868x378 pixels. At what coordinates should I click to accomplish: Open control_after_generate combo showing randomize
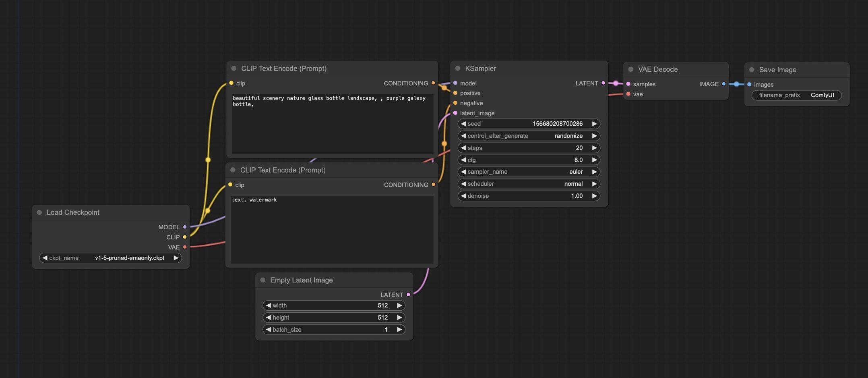[529, 136]
